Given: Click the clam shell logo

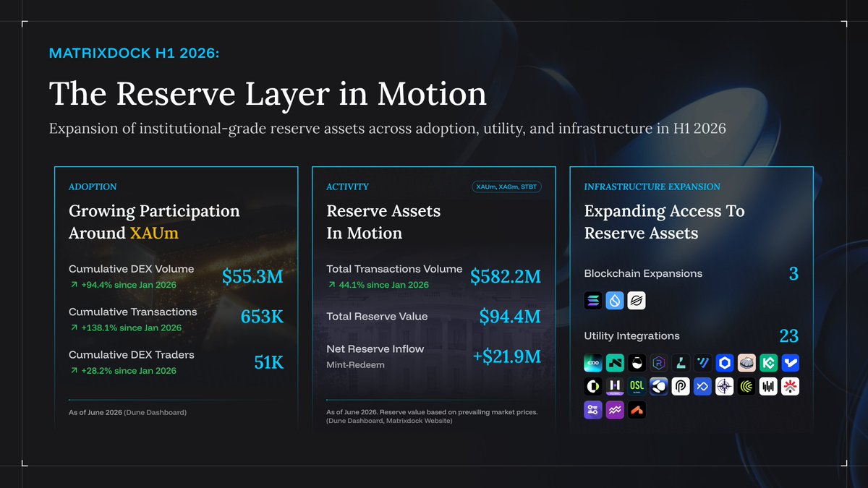Looking at the screenshot, I should (746, 363).
